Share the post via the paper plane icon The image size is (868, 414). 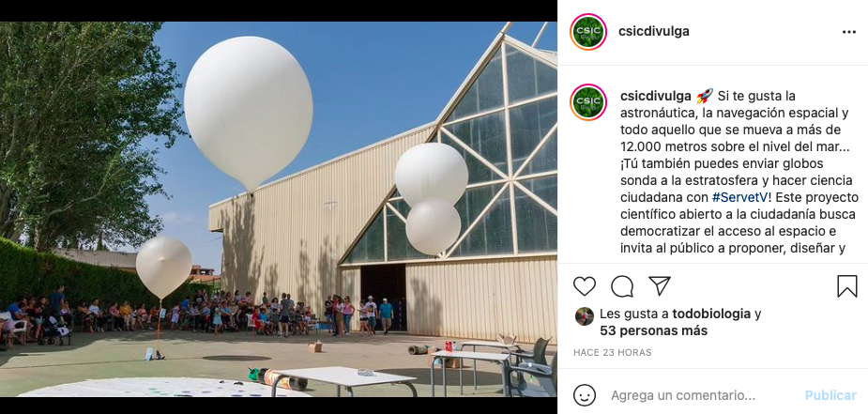click(660, 285)
